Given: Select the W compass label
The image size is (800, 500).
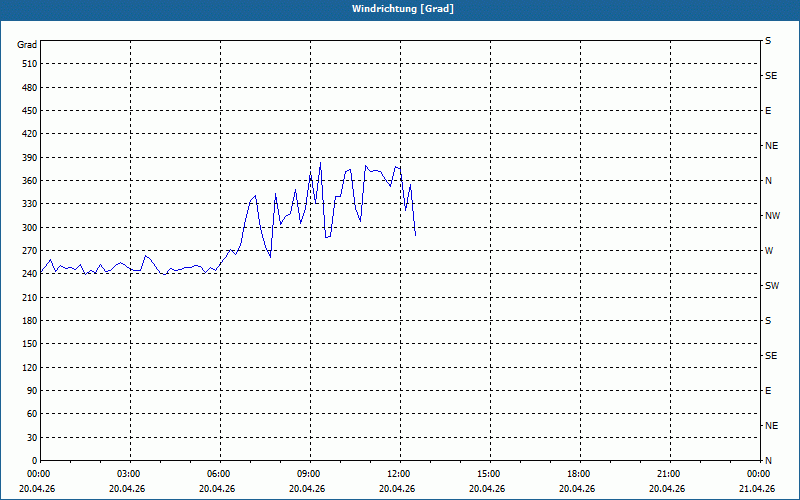Looking at the screenshot, I should click(x=769, y=251).
